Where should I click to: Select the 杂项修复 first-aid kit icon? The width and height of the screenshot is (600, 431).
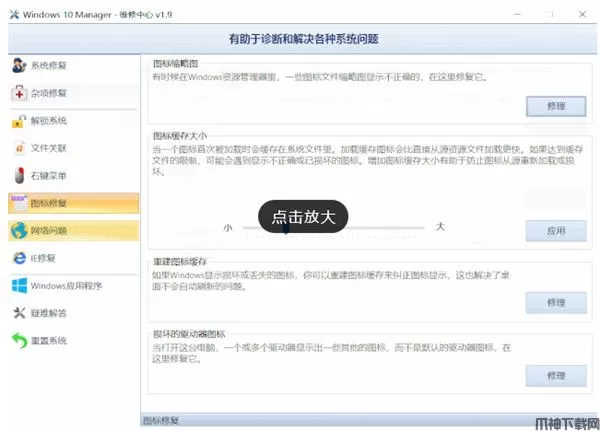(19, 93)
